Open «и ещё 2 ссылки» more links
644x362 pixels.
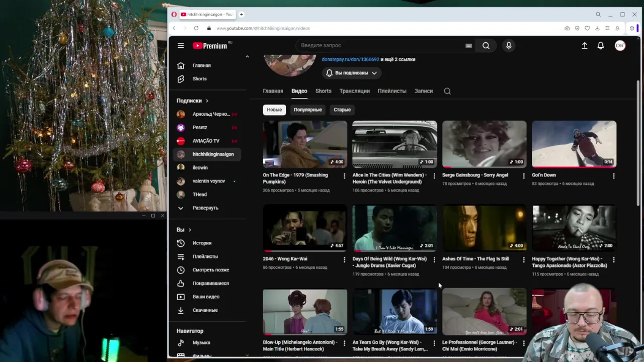pos(398,59)
